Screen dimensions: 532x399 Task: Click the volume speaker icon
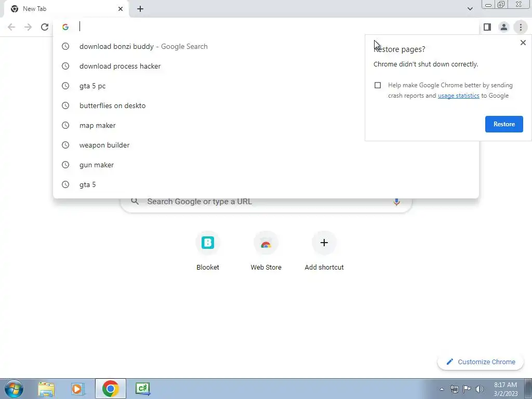tap(480, 389)
